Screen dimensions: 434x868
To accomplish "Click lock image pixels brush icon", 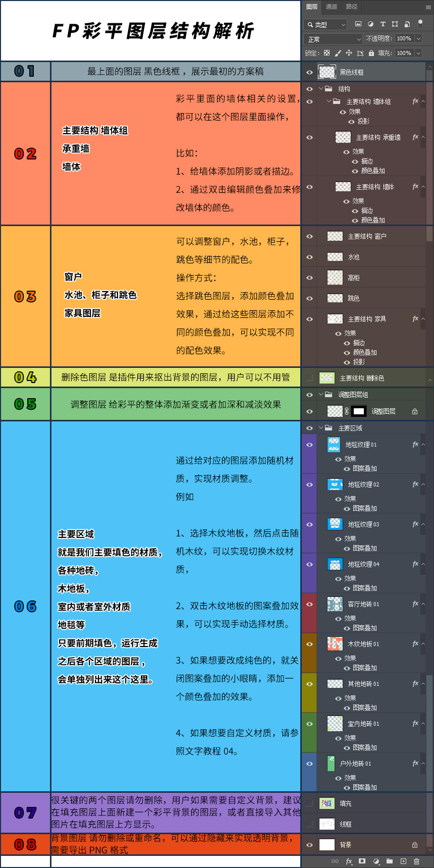I will 338,53.
